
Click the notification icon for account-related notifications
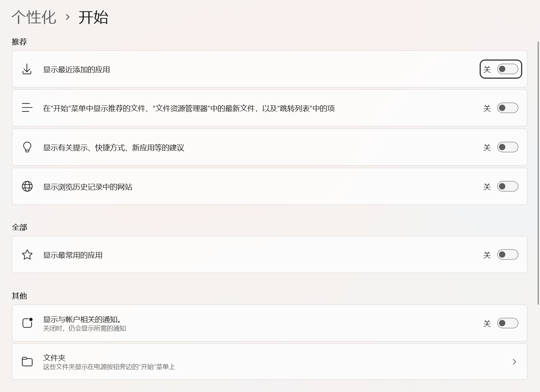27,323
